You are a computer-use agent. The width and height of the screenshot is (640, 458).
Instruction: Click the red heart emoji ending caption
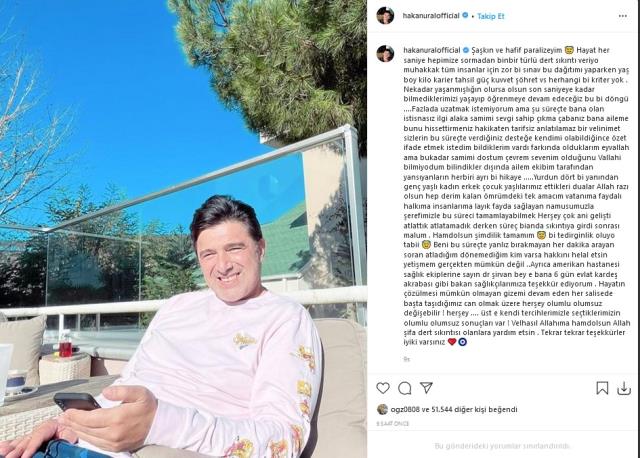click(x=452, y=342)
